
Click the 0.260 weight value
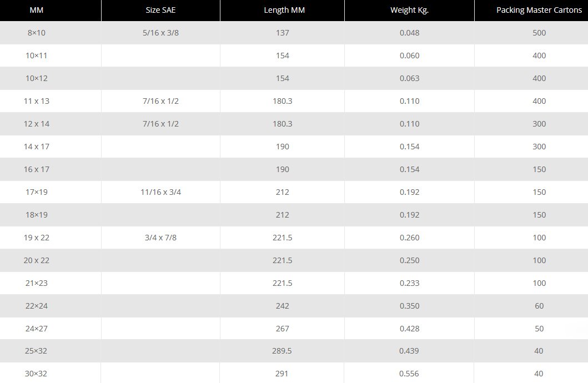tap(409, 238)
